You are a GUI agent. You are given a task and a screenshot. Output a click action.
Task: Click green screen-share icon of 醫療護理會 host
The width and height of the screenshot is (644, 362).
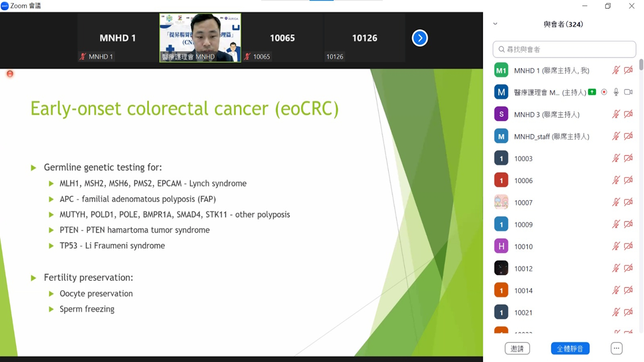pos(592,92)
